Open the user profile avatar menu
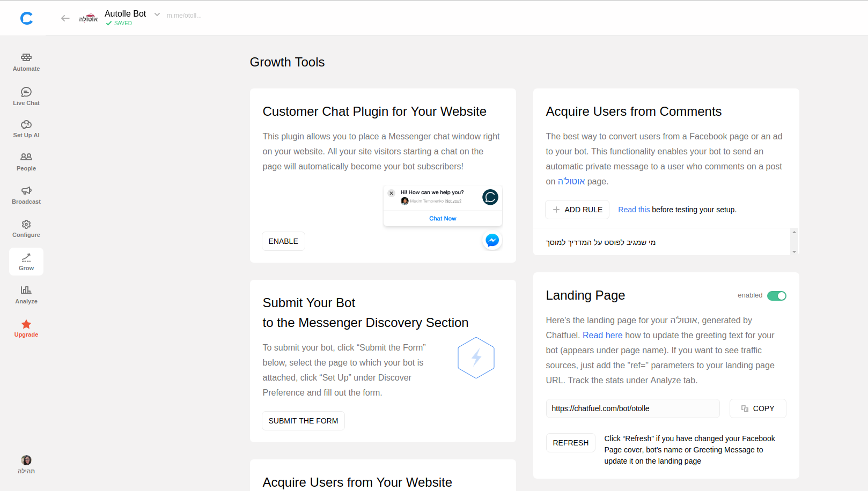 click(26, 460)
